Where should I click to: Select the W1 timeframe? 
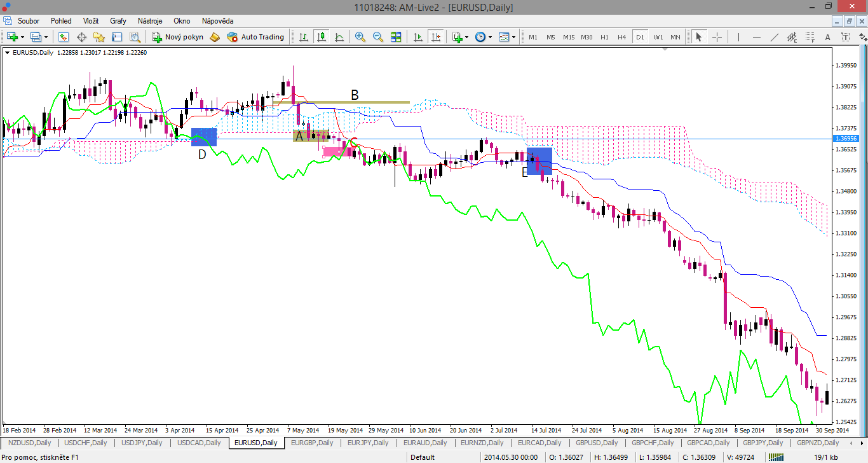tap(658, 37)
